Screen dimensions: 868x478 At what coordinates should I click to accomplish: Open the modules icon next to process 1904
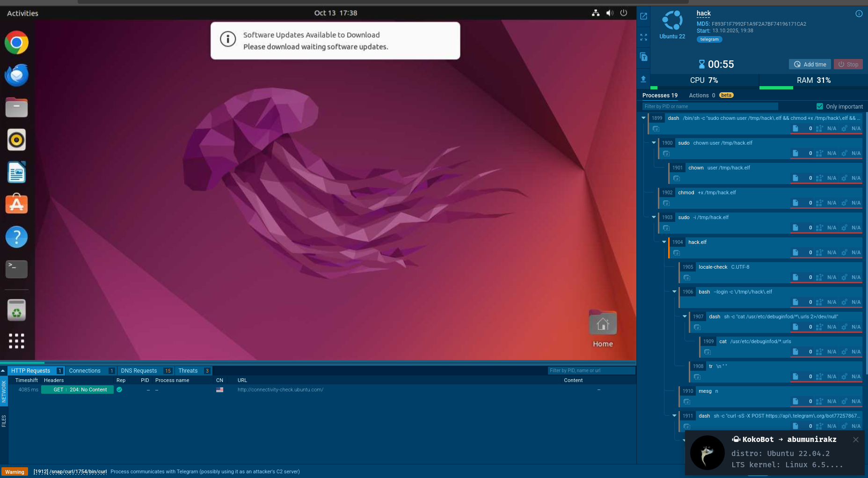point(819,252)
